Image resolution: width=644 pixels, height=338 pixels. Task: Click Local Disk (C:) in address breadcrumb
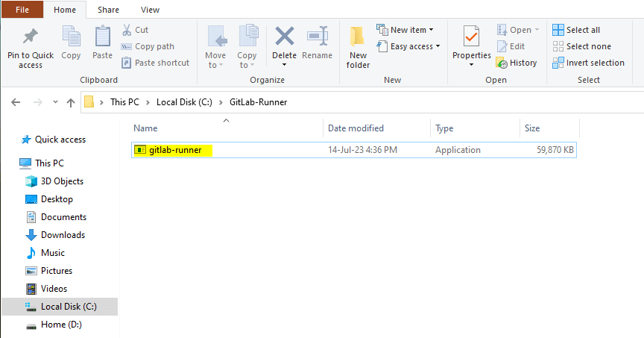[x=184, y=102]
